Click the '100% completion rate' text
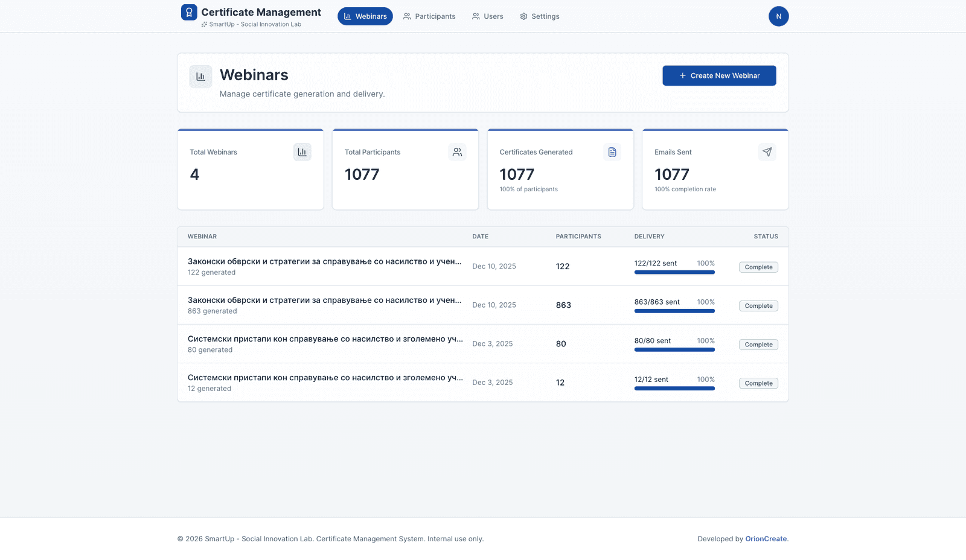The image size is (966, 560). tap(685, 189)
